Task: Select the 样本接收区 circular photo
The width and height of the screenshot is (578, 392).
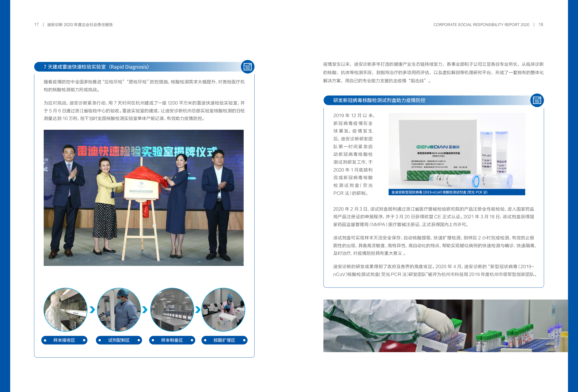Action: point(65,310)
